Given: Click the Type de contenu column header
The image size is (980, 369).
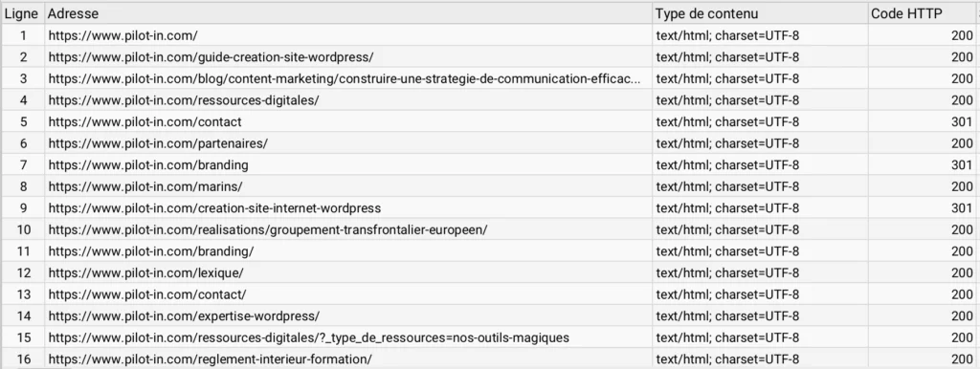Looking at the screenshot, I should pos(760,13).
